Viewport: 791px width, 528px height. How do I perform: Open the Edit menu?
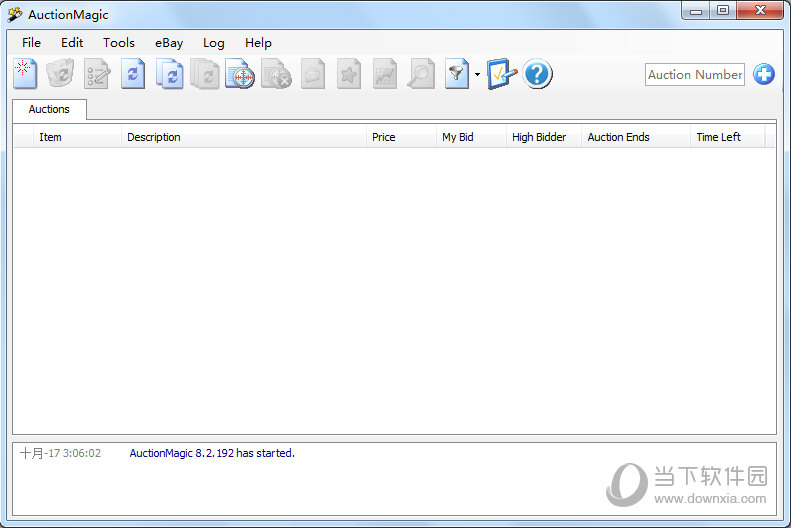tap(72, 43)
